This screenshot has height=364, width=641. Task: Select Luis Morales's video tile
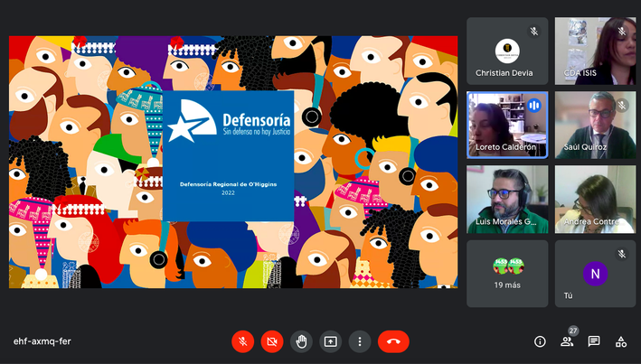(x=507, y=199)
